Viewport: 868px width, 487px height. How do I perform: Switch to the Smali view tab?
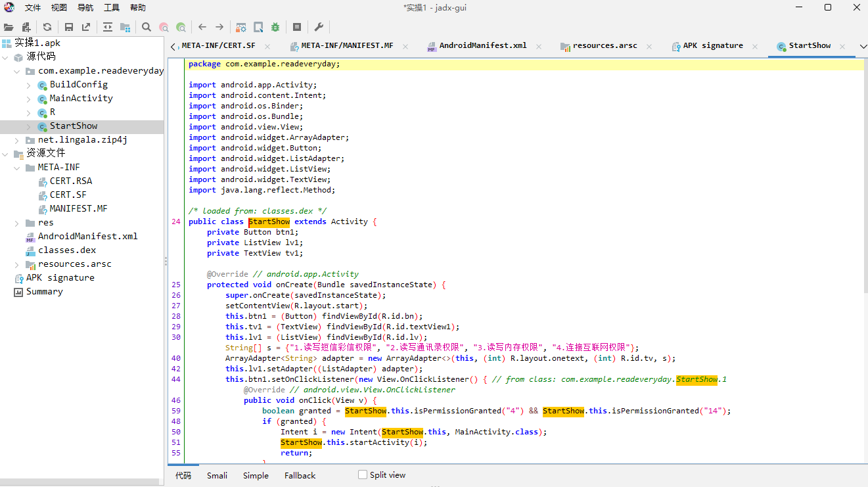217,475
